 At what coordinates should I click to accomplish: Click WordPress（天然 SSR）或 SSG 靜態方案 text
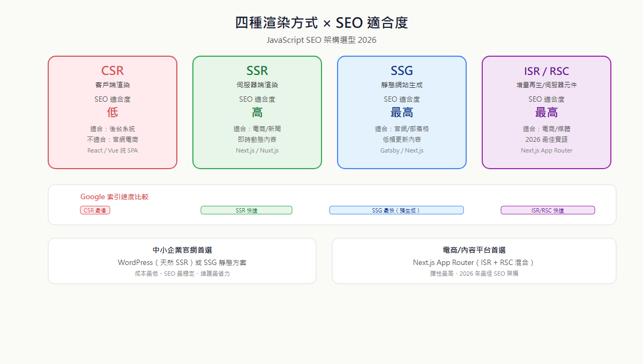tap(182, 263)
